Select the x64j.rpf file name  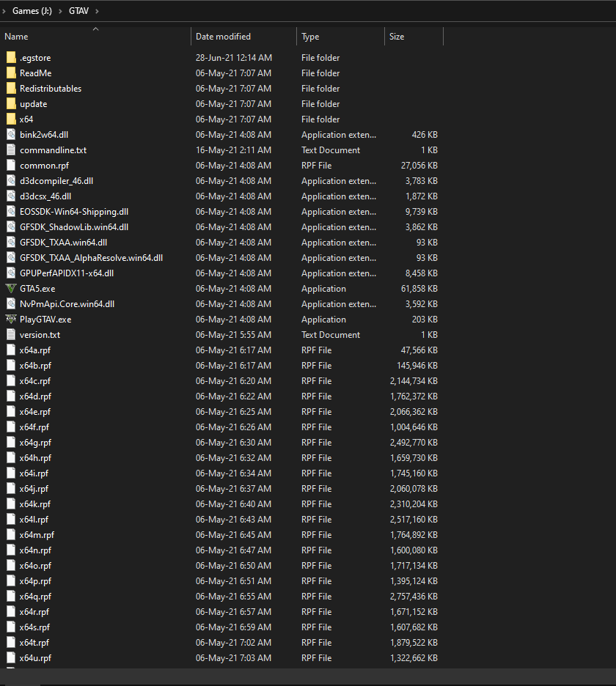click(34, 489)
